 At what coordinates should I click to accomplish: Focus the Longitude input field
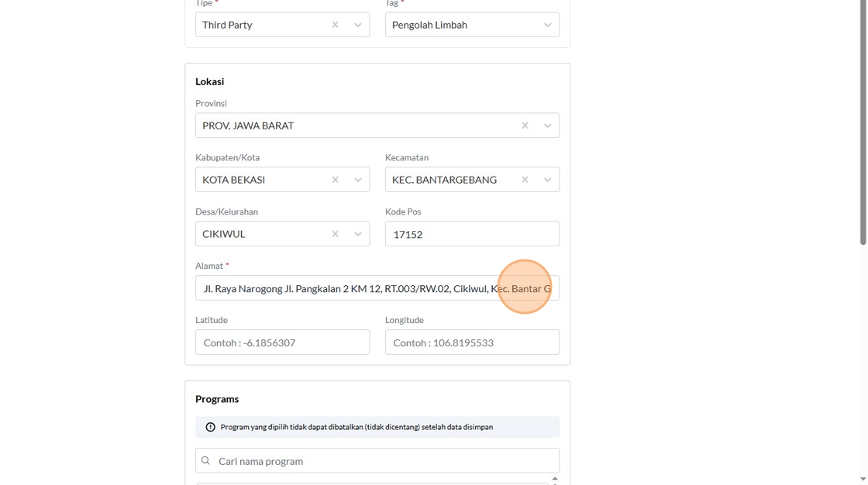[472, 342]
